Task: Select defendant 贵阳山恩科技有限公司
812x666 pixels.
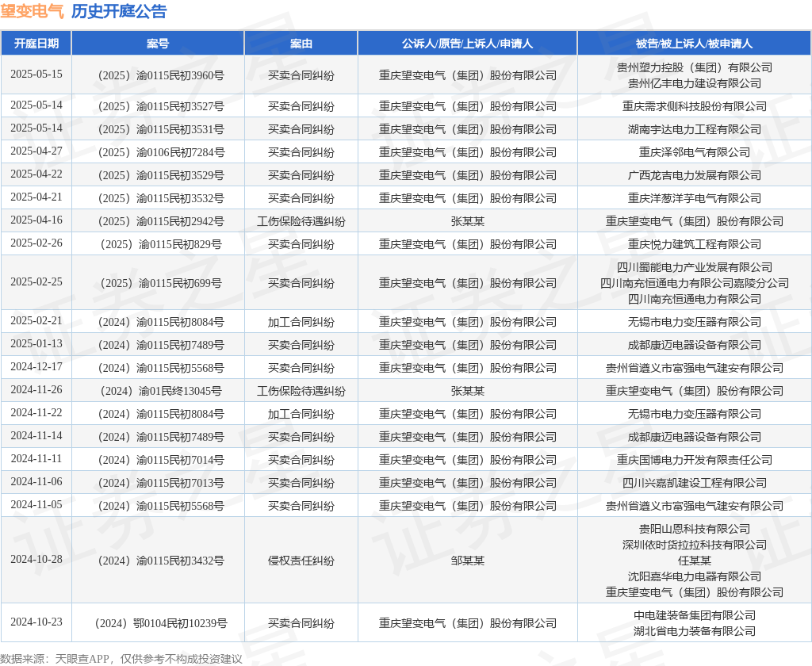Action: pos(695,529)
